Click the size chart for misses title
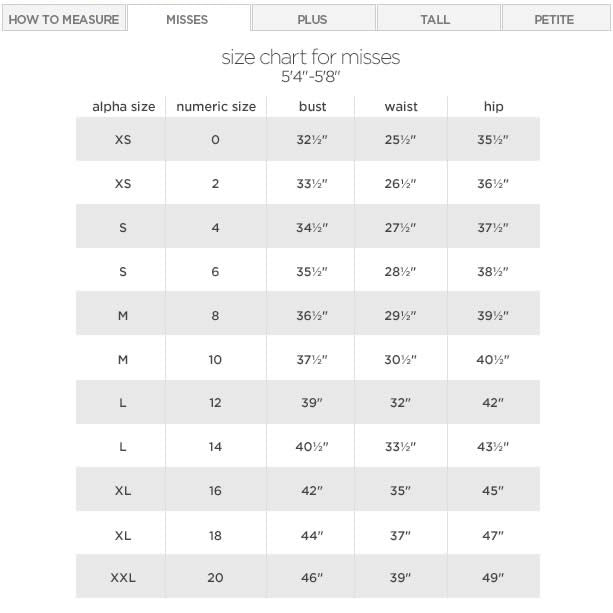This screenshot has width=613, height=613. click(x=310, y=57)
